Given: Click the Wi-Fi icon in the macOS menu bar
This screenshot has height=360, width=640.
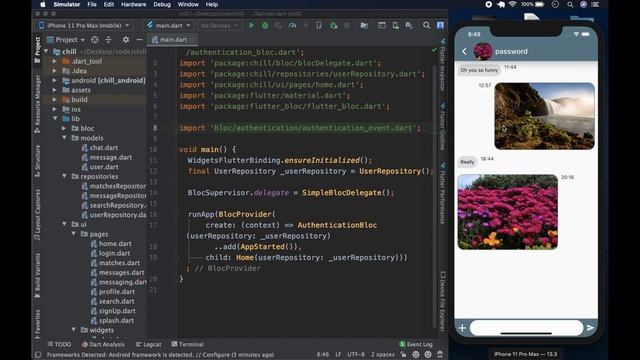Looking at the screenshot, I should [x=513, y=4].
